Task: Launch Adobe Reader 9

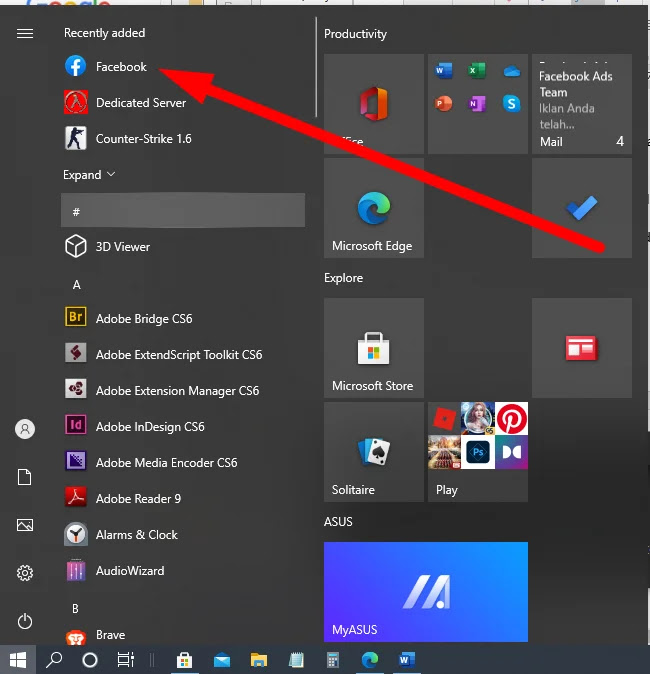Action: (183, 498)
